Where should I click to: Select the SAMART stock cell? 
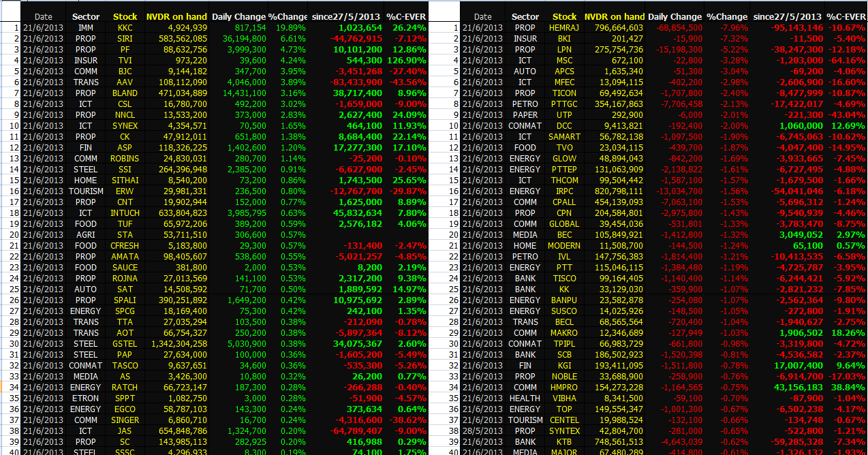(x=564, y=137)
